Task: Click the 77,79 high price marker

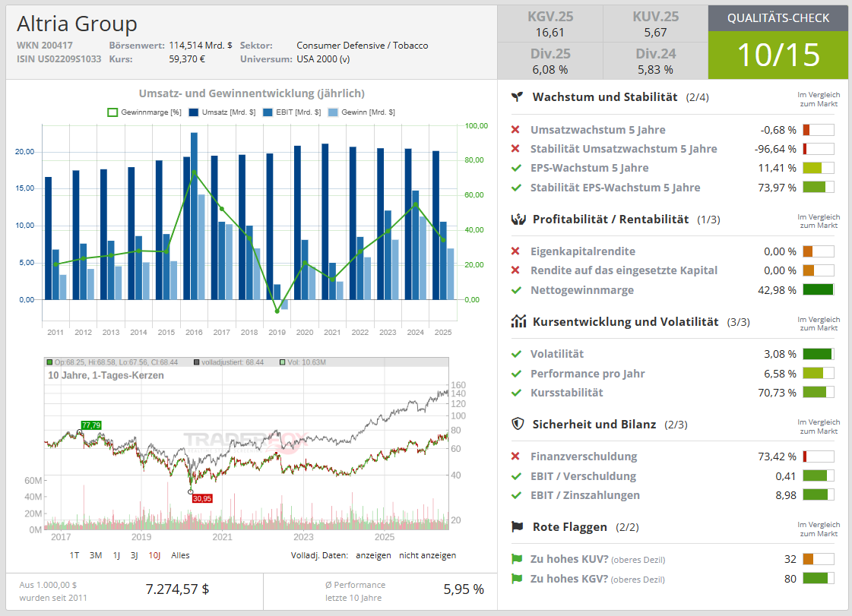Action: point(91,425)
